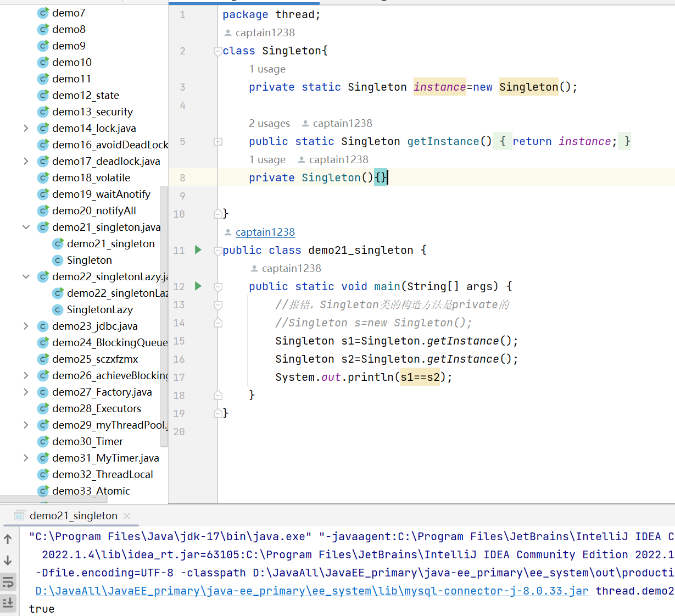Expand the folded getInstance method on line 5

tap(218, 142)
